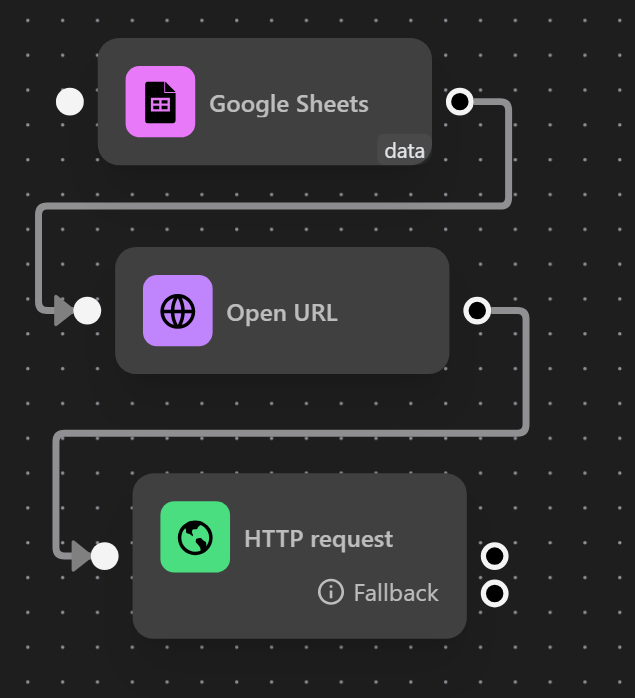This screenshot has width=635, height=698.
Task: Click the Fallback label on HTTP request
Action: click(396, 592)
